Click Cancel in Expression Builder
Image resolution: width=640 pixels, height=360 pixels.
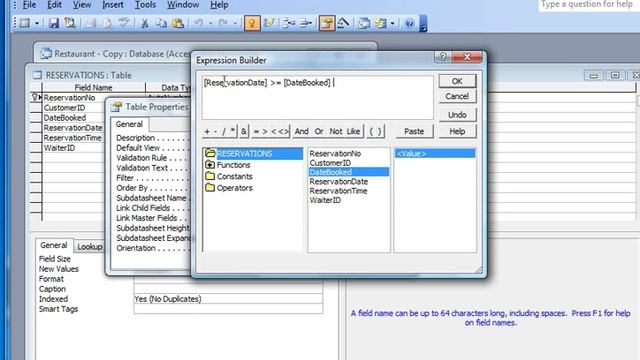click(x=457, y=96)
